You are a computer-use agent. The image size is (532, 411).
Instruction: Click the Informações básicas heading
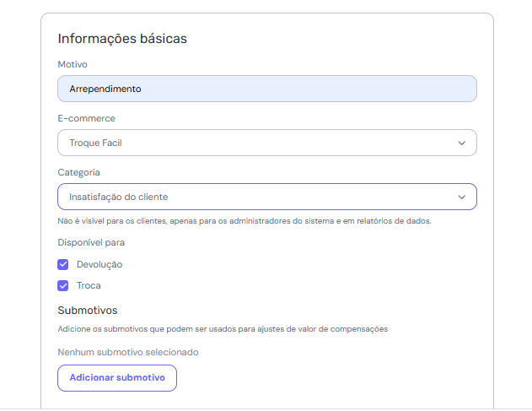[x=122, y=39]
